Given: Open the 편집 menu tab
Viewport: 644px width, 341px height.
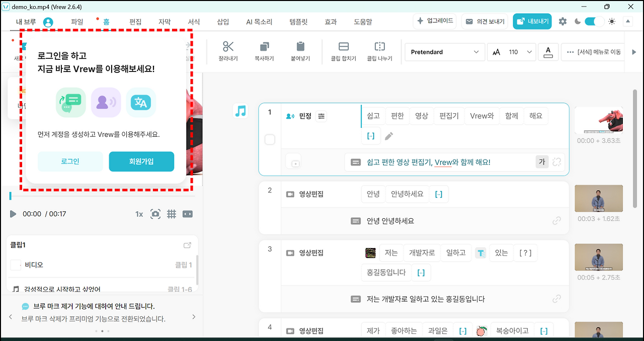Looking at the screenshot, I should pyautogui.click(x=135, y=22).
